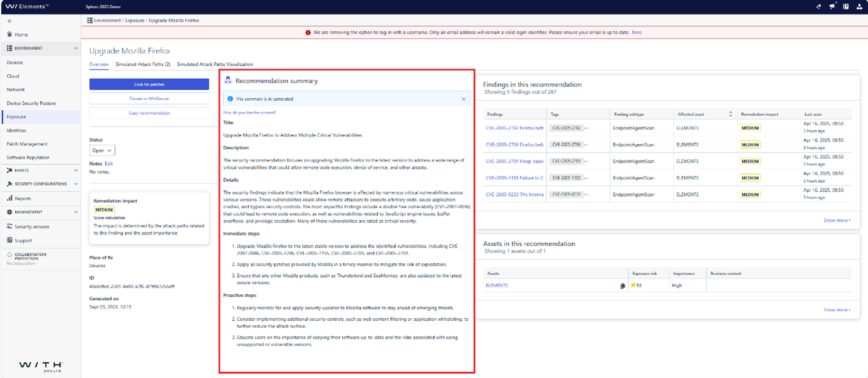Image resolution: width=868 pixels, height=378 pixels.
Task: Open finding CVE-2005-1155 Failure
Action: pyautogui.click(x=514, y=178)
